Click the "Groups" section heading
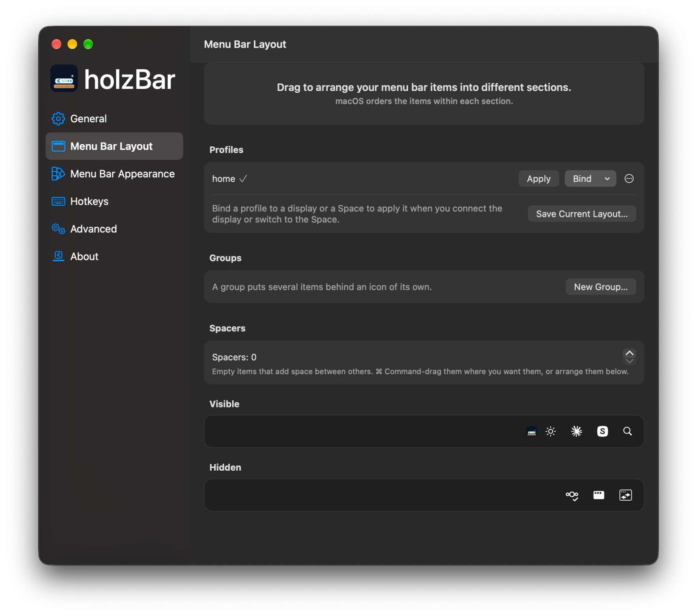The width and height of the screenshot is (697, 616). (x=225, y=258)
